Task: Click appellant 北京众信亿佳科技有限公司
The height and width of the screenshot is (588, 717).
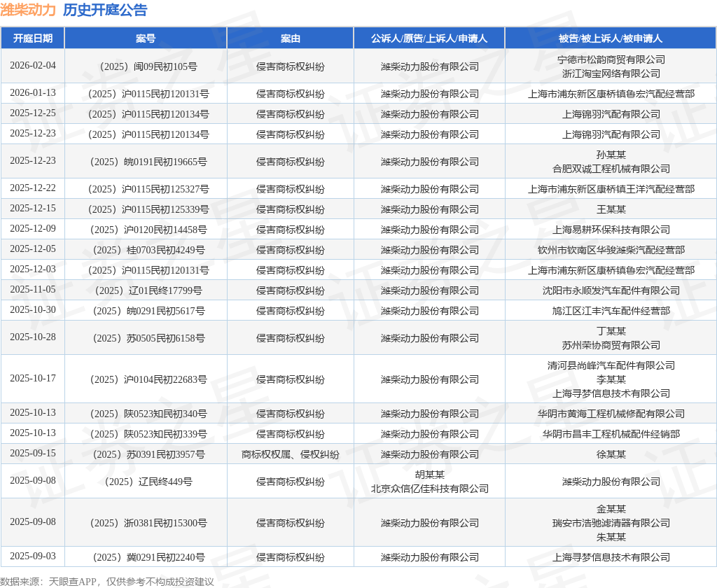Action: pos(429,489)
